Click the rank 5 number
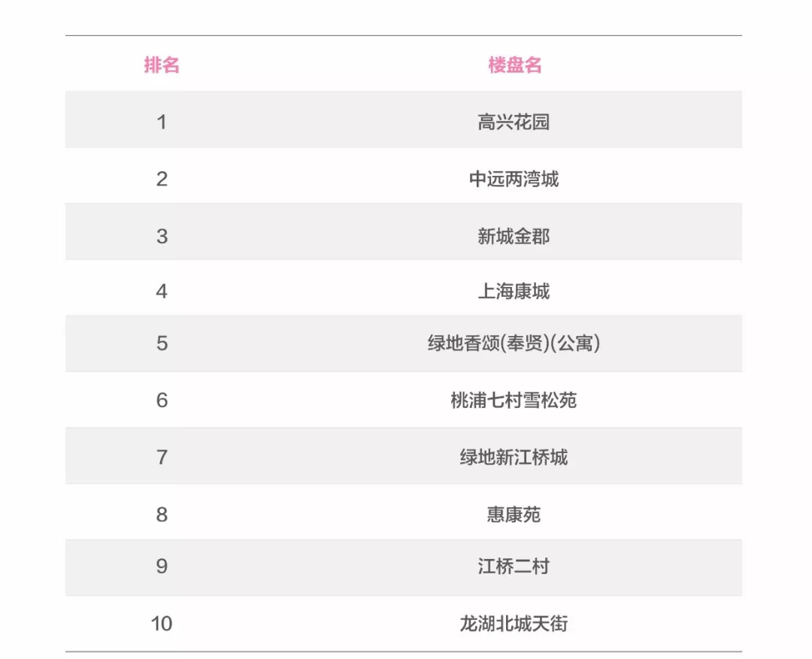 162,343
